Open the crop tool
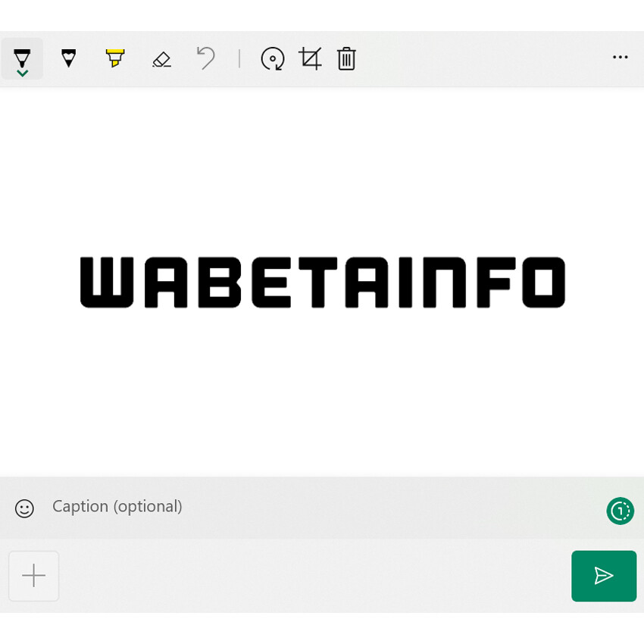Screen dimensions: 644x644 310,59
